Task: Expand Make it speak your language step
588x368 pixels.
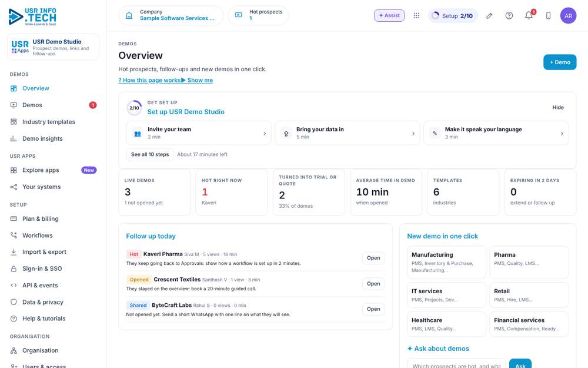Action: click(496, 133)
